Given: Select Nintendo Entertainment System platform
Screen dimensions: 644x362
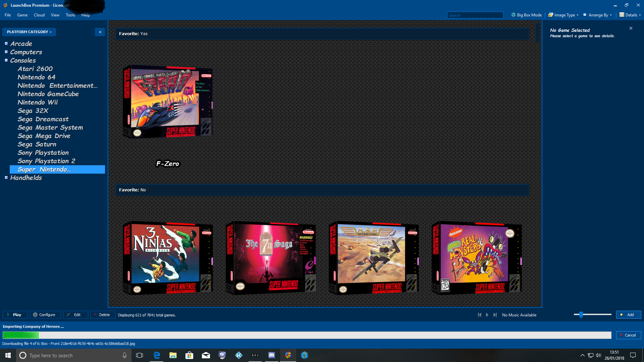Looking at the screenshot, I should click(x=58, y=85).
